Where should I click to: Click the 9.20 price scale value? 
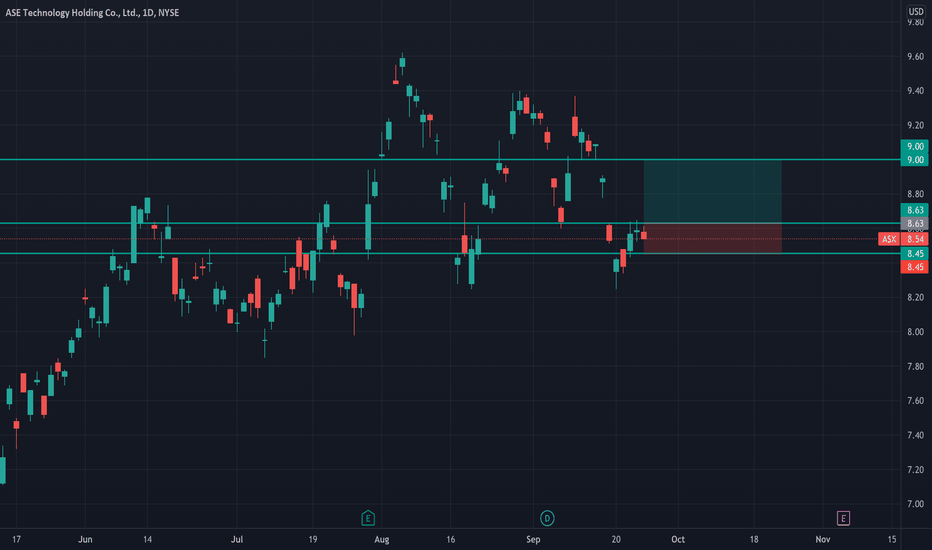tap(915, 125)
